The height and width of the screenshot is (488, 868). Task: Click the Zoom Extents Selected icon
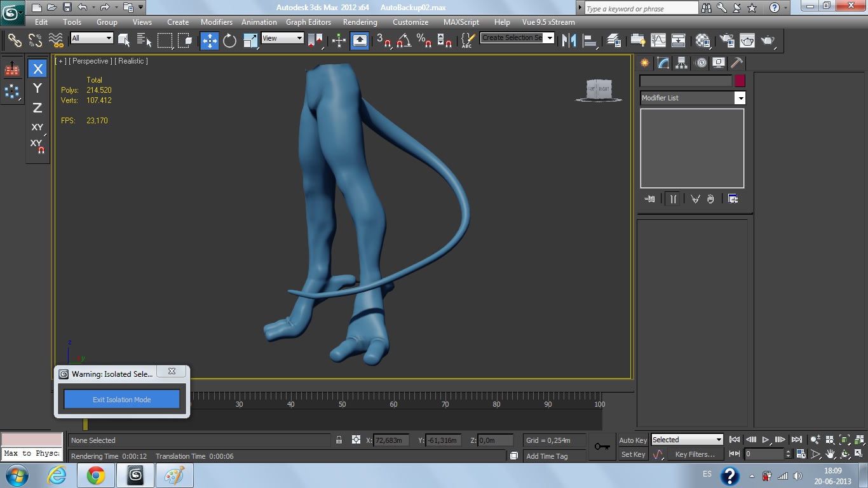pyautogui.click(x=845, y=440)
